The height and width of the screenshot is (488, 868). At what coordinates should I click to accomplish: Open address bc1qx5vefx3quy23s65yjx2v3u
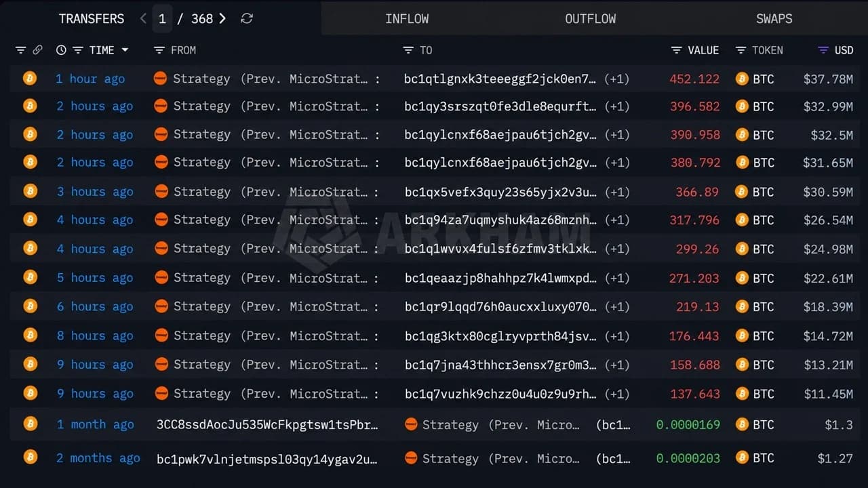[500, 192]
